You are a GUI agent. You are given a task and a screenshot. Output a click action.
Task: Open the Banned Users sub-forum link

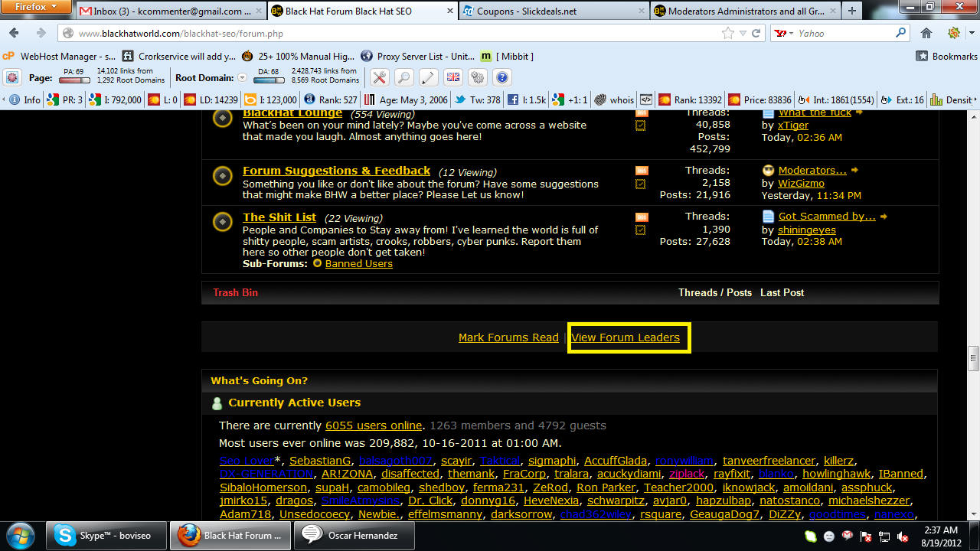[358, 263]
